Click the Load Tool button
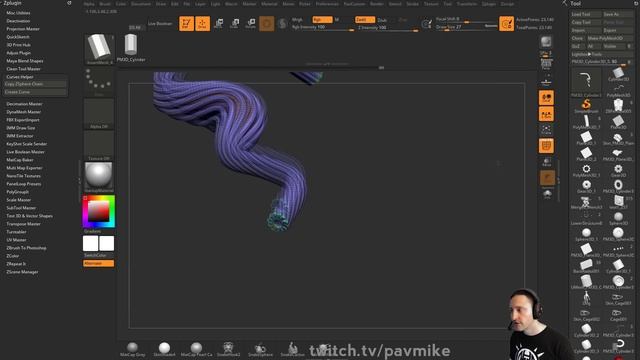This screenshot has height=360, width=640. pos(586,14)
